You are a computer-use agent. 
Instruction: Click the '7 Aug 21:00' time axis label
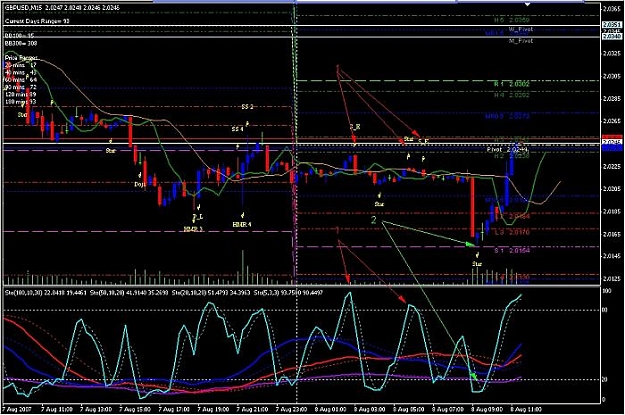[253, 409]
